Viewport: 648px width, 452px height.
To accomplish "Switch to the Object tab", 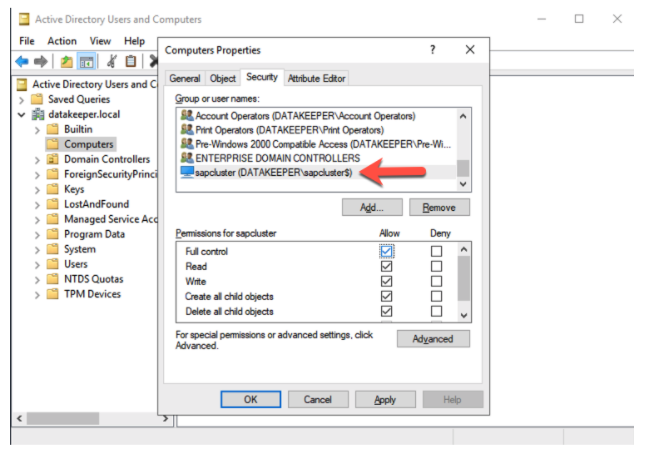I will [223, 78].
